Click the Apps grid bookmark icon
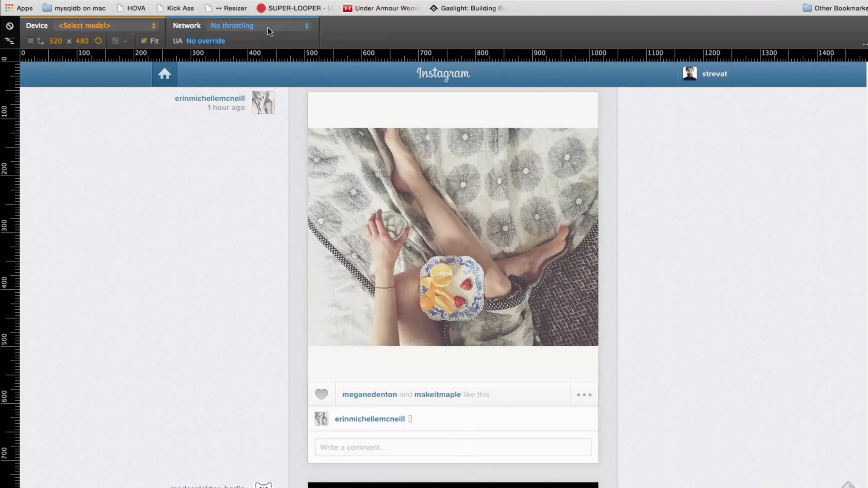Screen dimensions: 868x488 (9, 8)
